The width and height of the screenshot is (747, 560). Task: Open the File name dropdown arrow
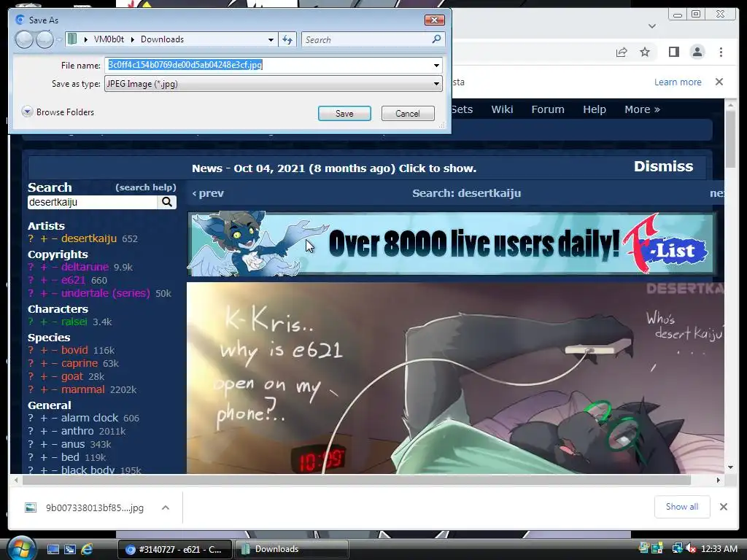(x=436, y=65)
